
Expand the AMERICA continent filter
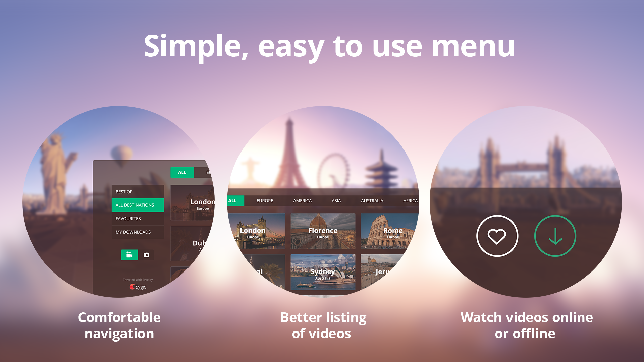click(303, 201)
